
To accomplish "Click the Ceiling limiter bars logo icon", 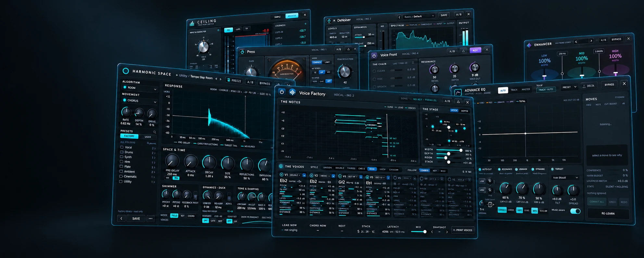I will click(192, 23).
